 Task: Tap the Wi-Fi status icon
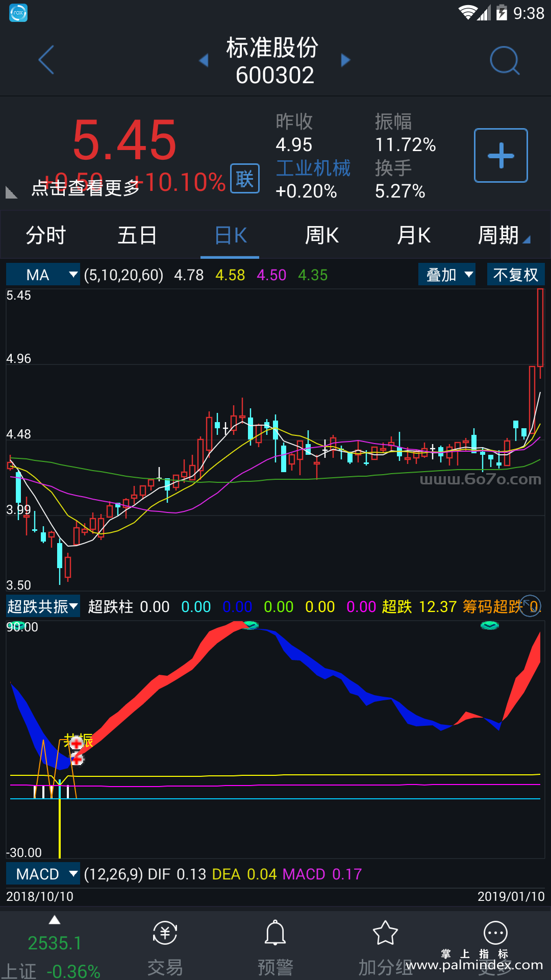pyautogui.click(x=467, y=12)
